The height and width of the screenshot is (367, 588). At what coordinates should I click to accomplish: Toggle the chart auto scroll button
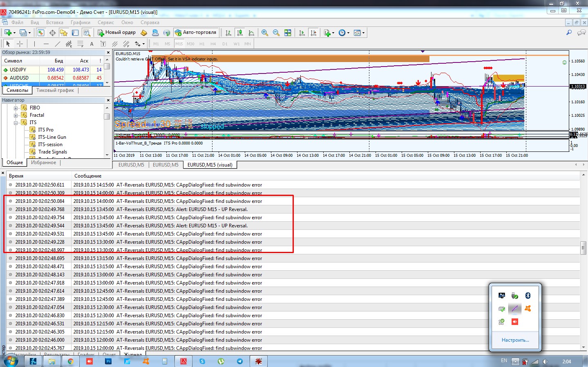tap(302, 33)
